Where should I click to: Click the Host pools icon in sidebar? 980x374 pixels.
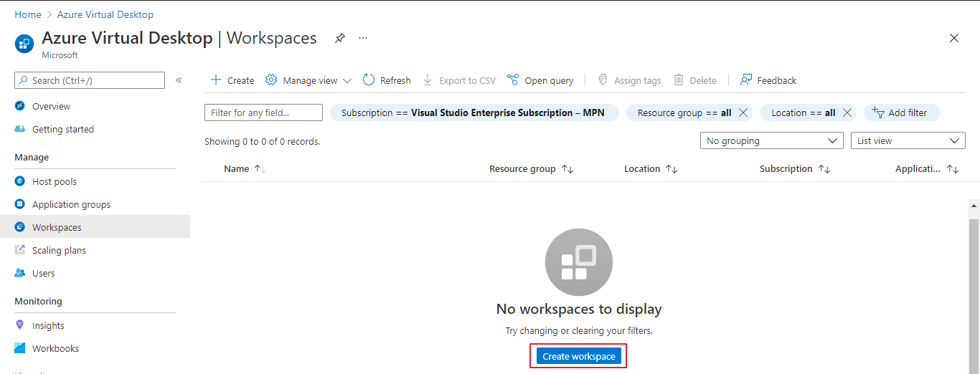click(20, 181)
